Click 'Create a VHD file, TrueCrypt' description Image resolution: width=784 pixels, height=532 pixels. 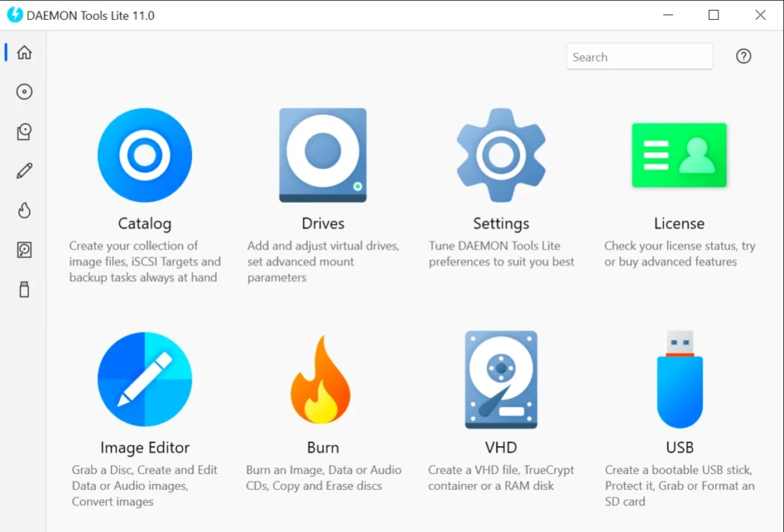coord(501,478)
